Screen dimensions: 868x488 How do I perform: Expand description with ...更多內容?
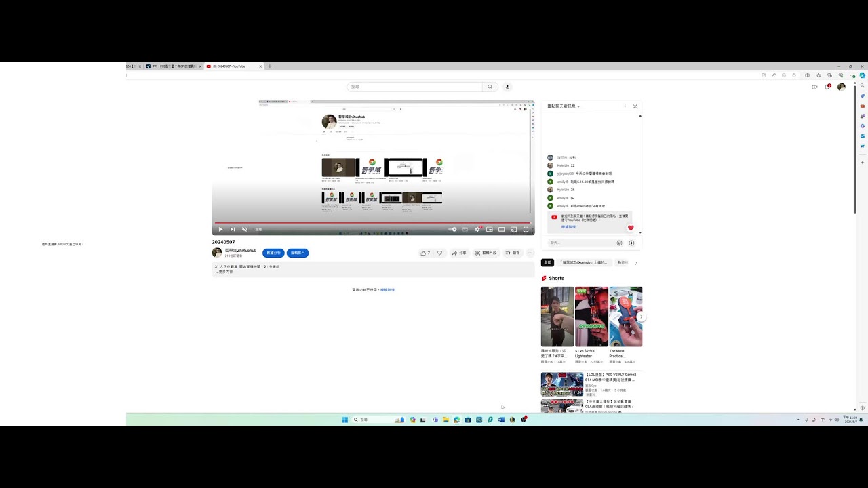[x=224, y=272]
